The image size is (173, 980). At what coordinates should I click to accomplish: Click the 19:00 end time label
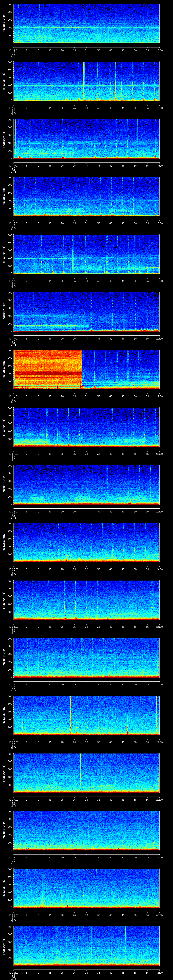[159, 281]
